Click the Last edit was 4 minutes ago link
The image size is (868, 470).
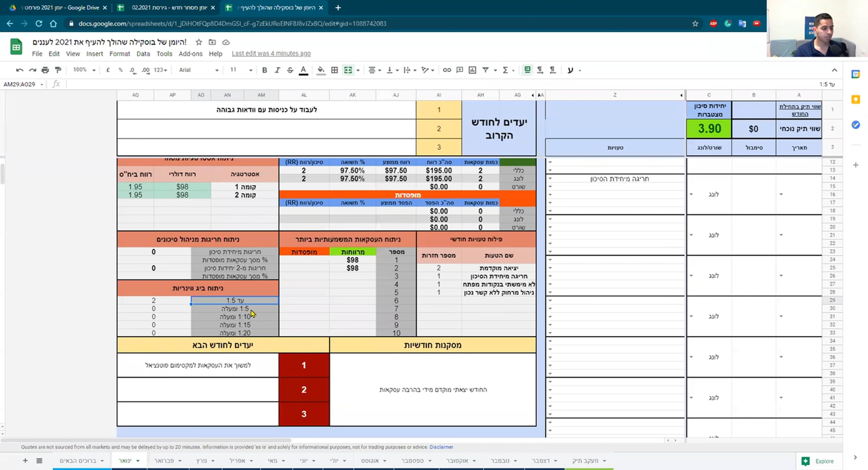click(271, 54)
